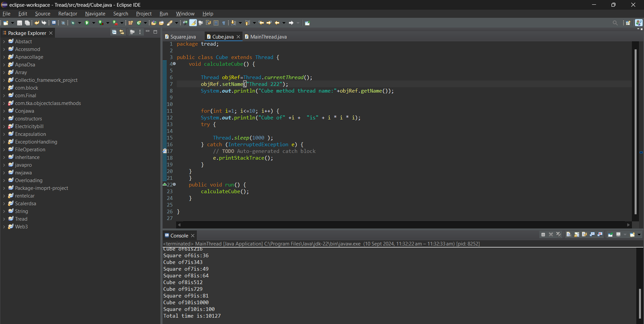Click the green Run button in toolbar

(x=86, y=23)
